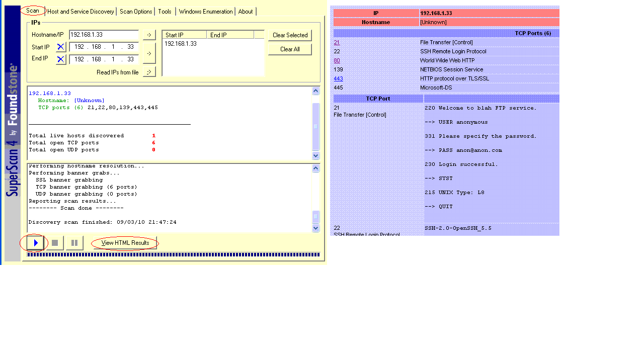The image size is (644, 362).
Task: Clear Start IP with blue X icon
Action: click(61, 47)
